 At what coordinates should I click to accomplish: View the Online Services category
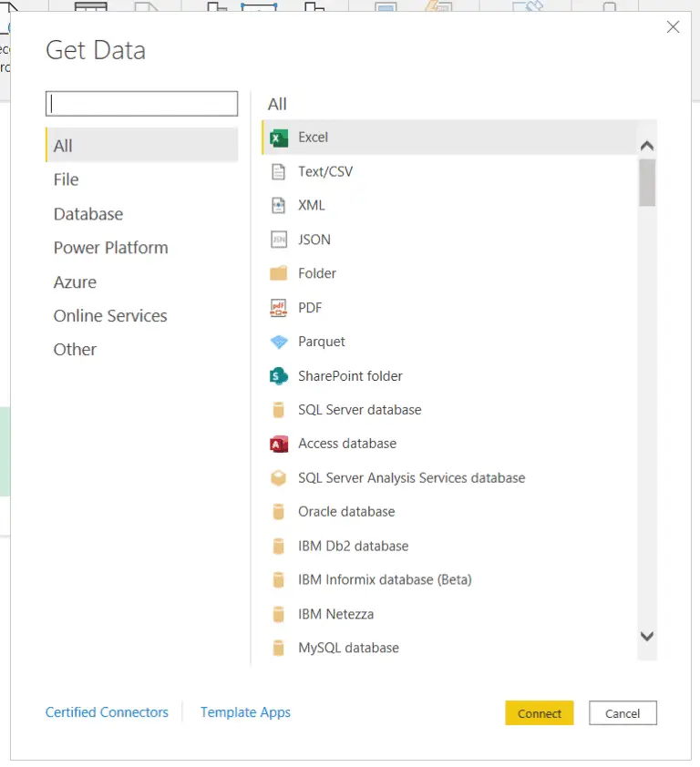(x=110, y=315)
